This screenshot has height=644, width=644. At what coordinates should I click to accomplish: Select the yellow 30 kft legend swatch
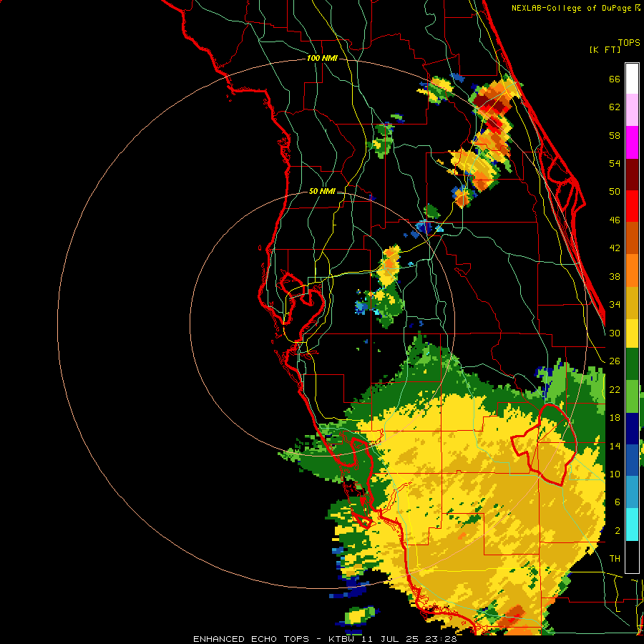[x=632, y=333]
